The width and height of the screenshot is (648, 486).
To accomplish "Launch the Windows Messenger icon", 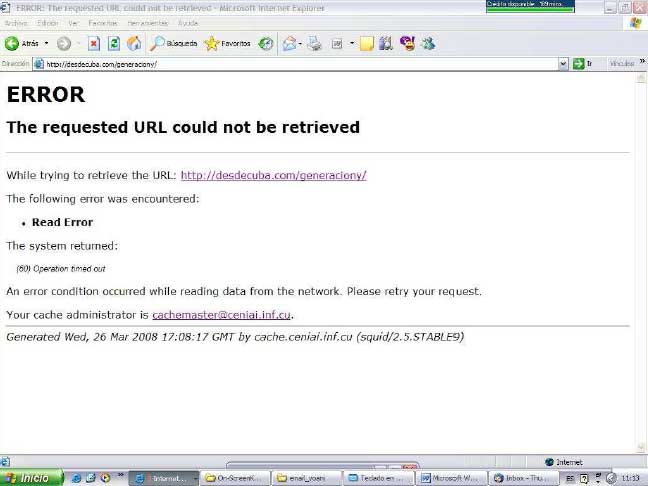I will click(428, 43).
